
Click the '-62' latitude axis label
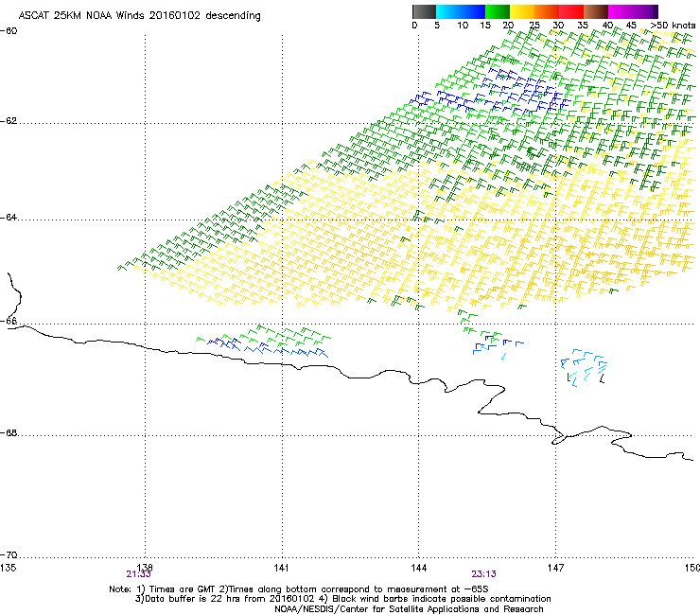click(9, 121)
